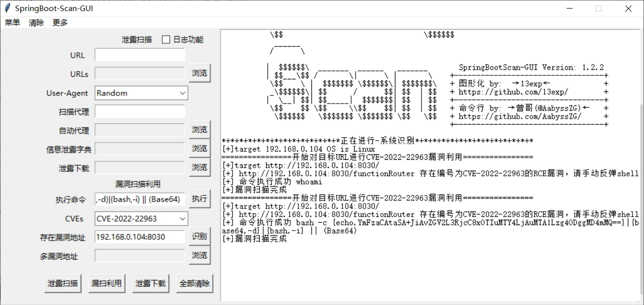Expand the CVEs dropdown list

tap(182, 219)
